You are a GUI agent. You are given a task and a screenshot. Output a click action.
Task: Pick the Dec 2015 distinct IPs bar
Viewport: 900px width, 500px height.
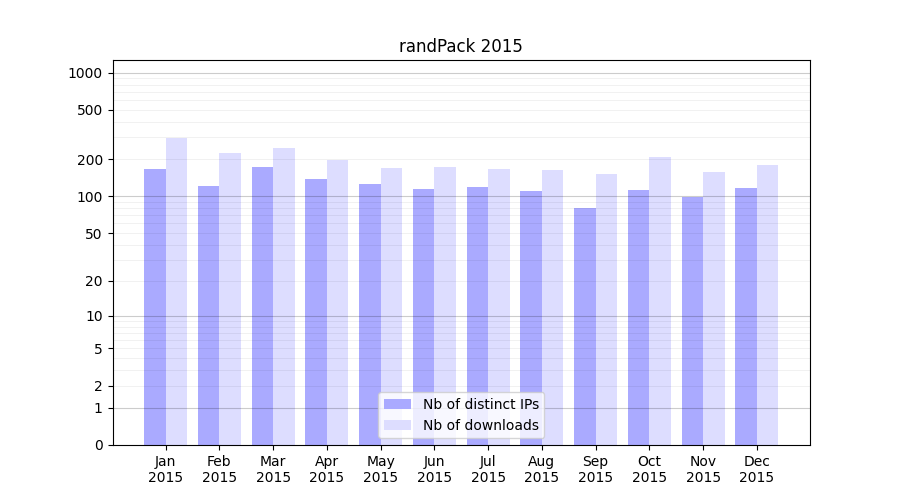pyautogui.click(x=746, y=315)
